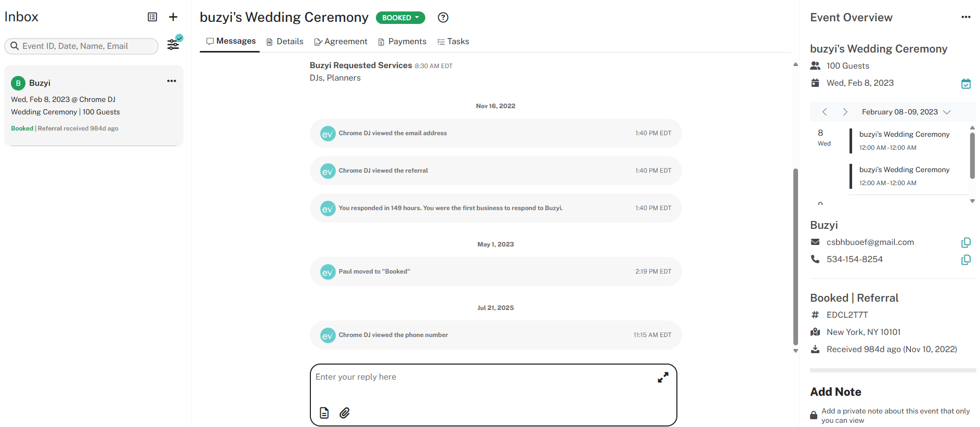Open the inbox list view icon
Screen dimensions: 980x427
tap(152, 17)
